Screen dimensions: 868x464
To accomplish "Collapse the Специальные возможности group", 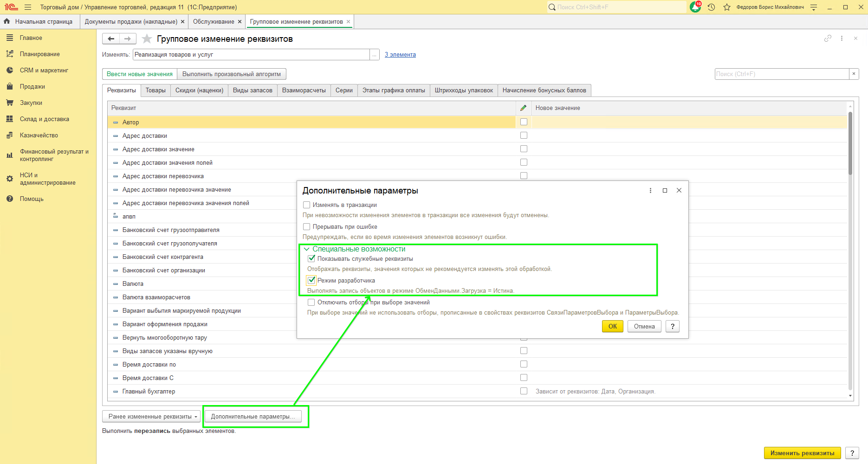I will (x=306, y=249).
